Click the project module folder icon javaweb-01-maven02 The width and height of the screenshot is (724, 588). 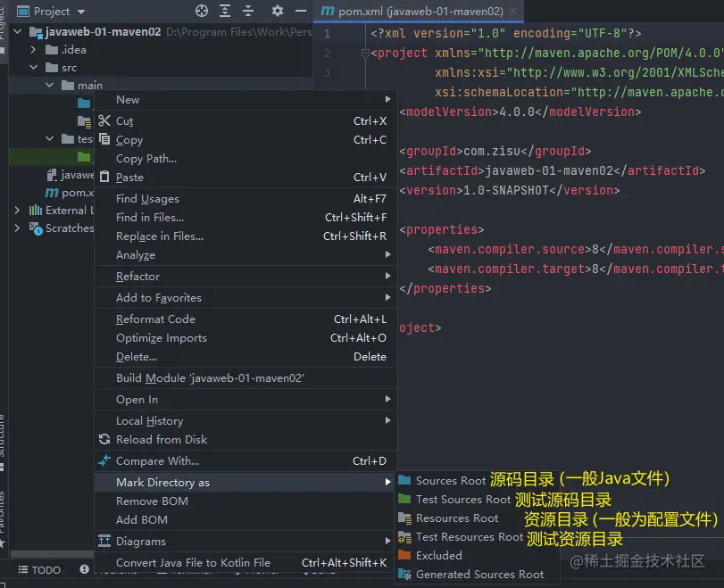(x=36, y=32)
